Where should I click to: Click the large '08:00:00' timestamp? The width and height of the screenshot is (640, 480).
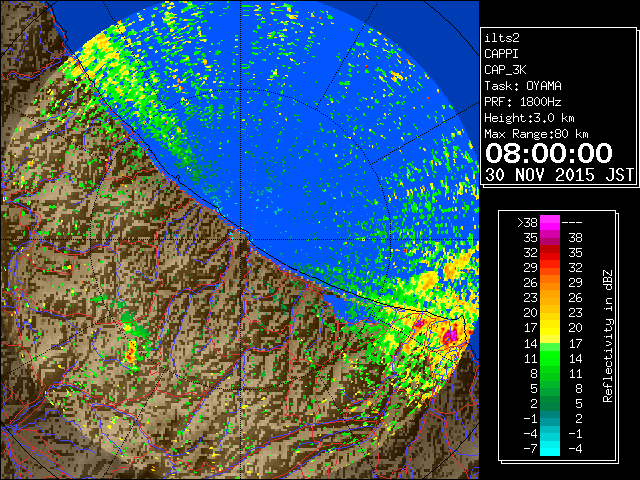pos(549,153)
